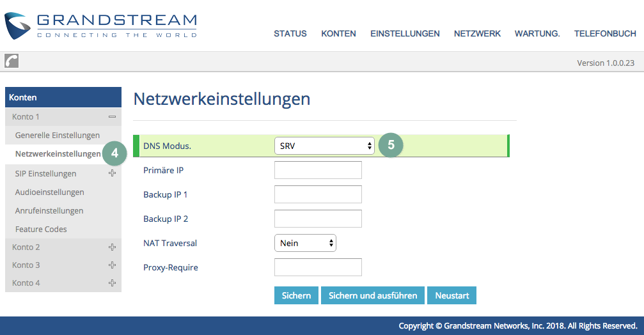Click the Grandstream copyright footer text
Image resolution: width=644 pixels, height=335 pixels.
point(518,325)
